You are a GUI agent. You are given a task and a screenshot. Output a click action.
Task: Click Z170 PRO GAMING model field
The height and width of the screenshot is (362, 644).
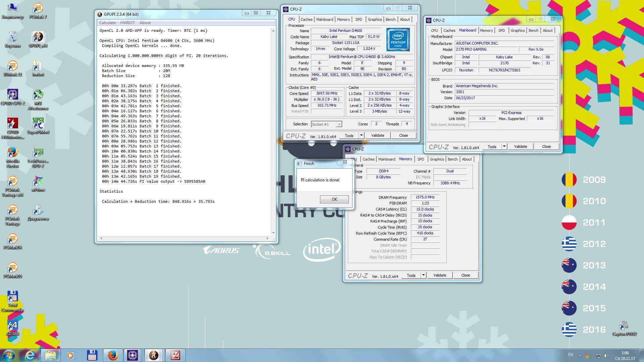coord(486,49)
